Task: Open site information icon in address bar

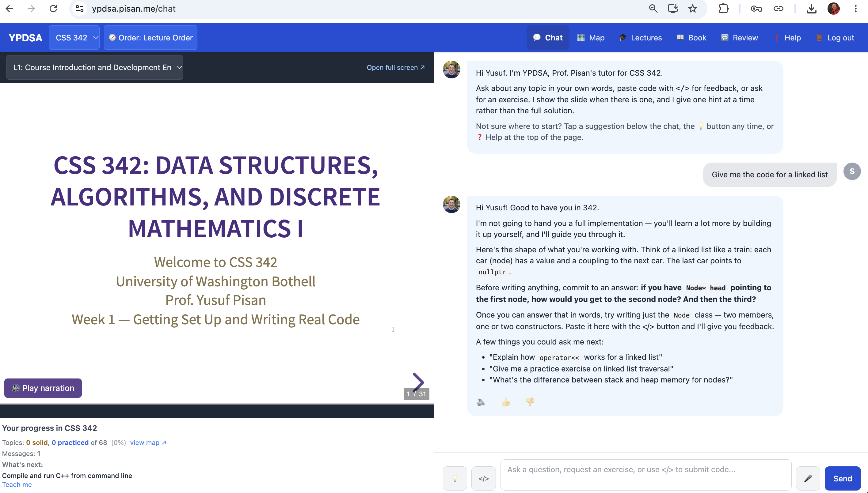Action: (80, 9)
